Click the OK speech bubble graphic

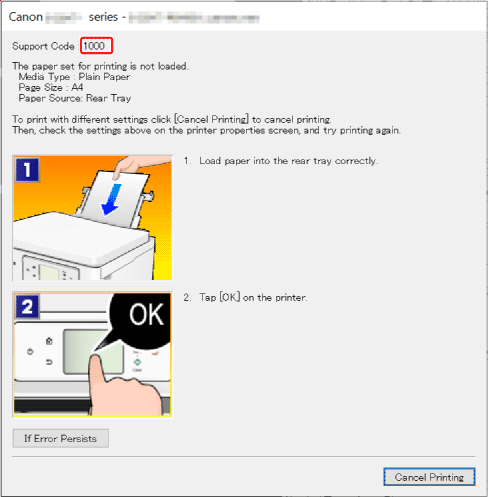140,320
